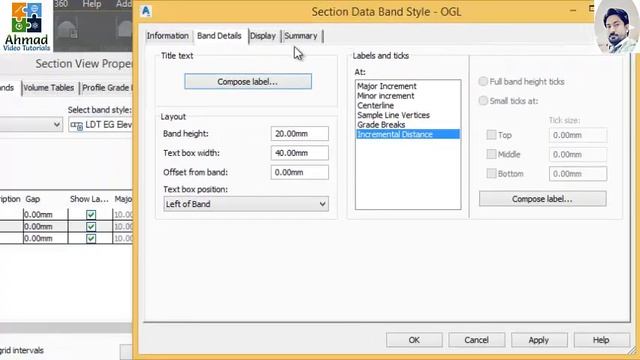The image size is (640, 360).
Task: Click the Gap column header
Action: 33,199
